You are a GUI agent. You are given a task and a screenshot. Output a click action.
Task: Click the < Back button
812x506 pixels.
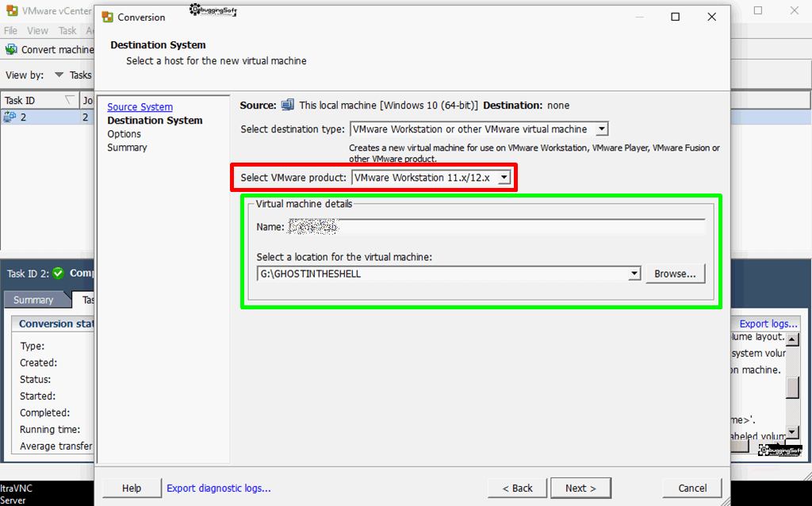pos(517,488)
